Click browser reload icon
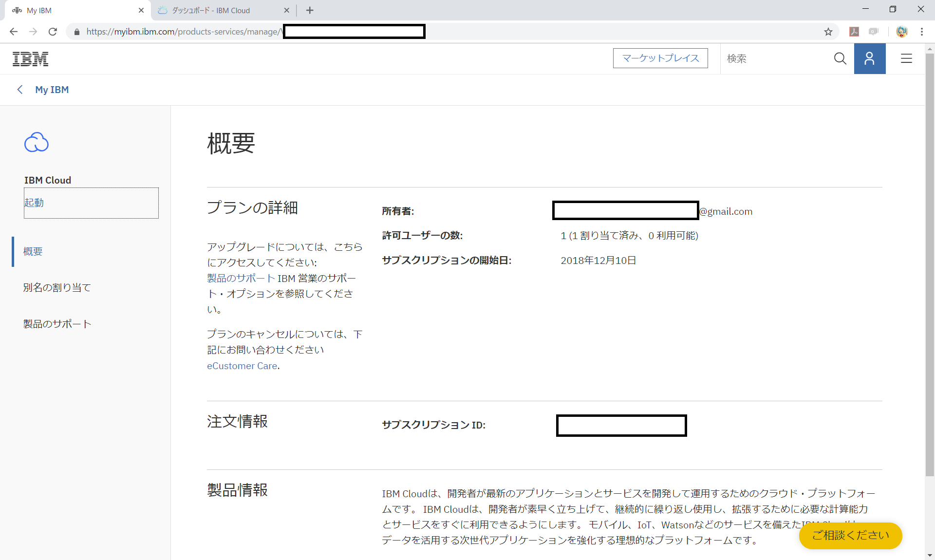This screenshot has height=560, width=935. (53, 32)
